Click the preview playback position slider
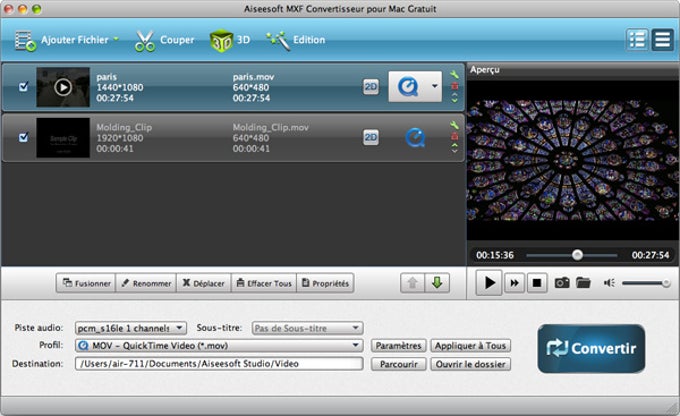Screen dimensions: 680x416 tap(572, 255)
